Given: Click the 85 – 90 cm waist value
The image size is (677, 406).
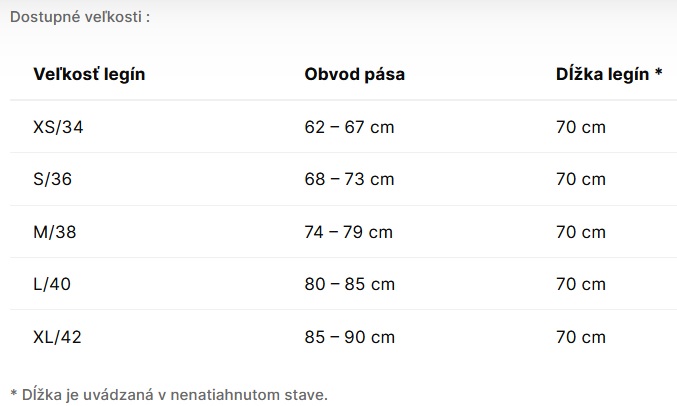Looking at the screenshot, I should pos(349,337).
